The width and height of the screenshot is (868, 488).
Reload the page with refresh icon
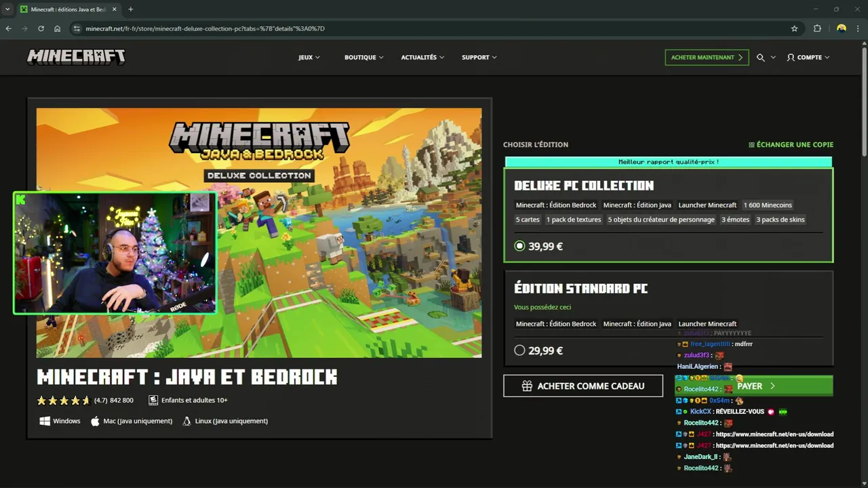pos(41,28)
